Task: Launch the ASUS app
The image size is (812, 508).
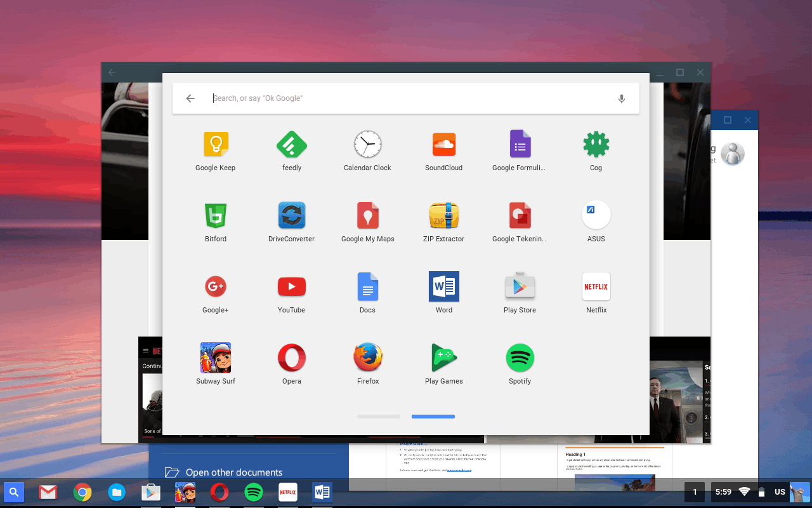Action: [x=596, y=215]
